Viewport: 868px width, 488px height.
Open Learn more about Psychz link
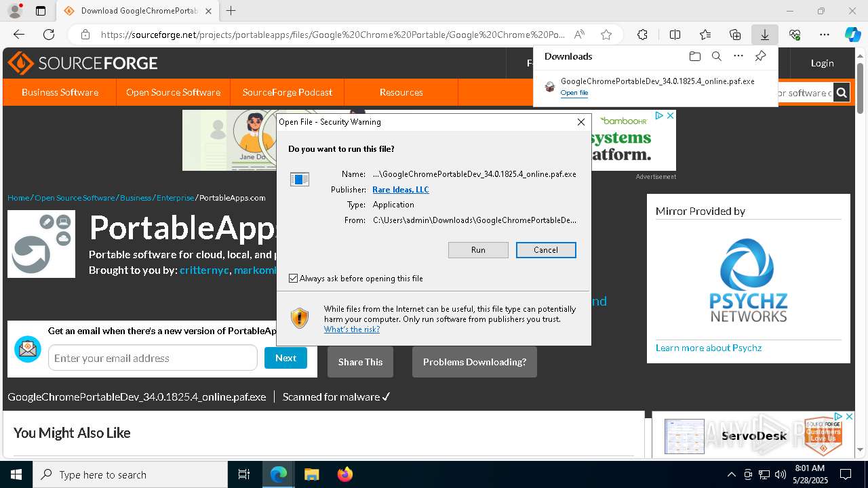tap(709, 348)
